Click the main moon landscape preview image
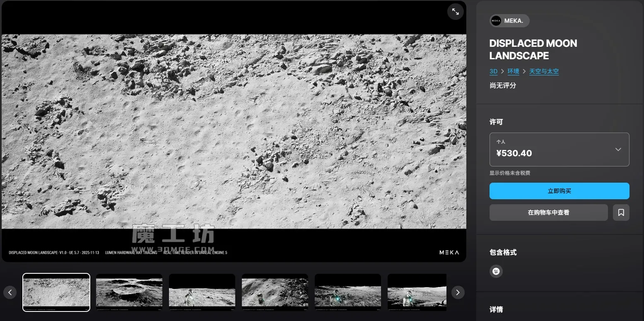The image size is (644, 321). coord(234,131)
